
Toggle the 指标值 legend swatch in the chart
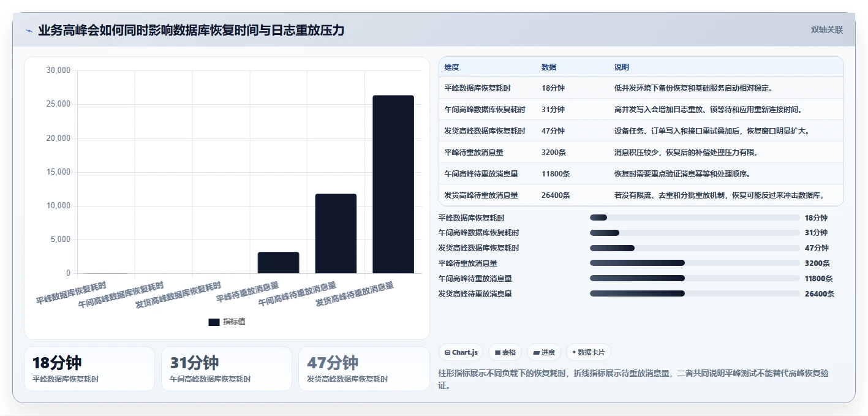pyautogui.click(x=214, y=322)
